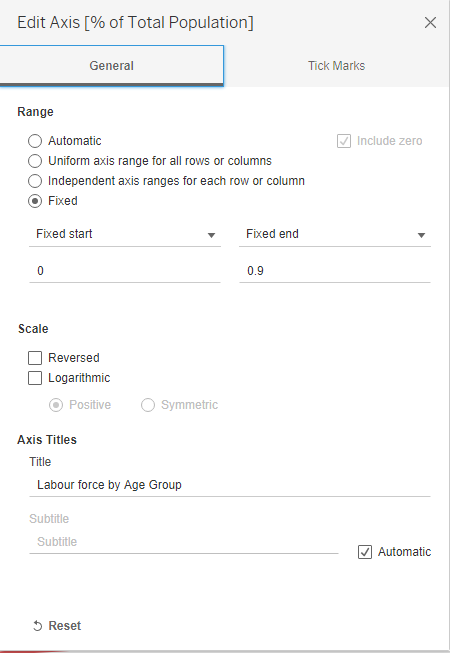The width and height of the screenshot is (450, 653).
Task: Click the Reset undo arrow icon
Action: tap(37, 626)
